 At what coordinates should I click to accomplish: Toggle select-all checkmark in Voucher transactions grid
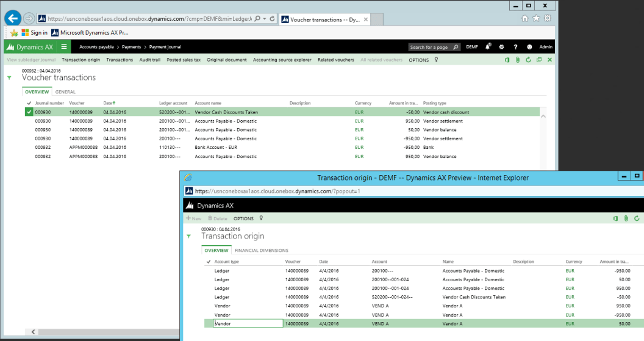(29, 103)
